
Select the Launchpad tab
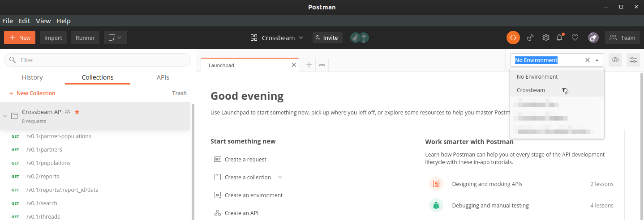click(x=250, y=65)
